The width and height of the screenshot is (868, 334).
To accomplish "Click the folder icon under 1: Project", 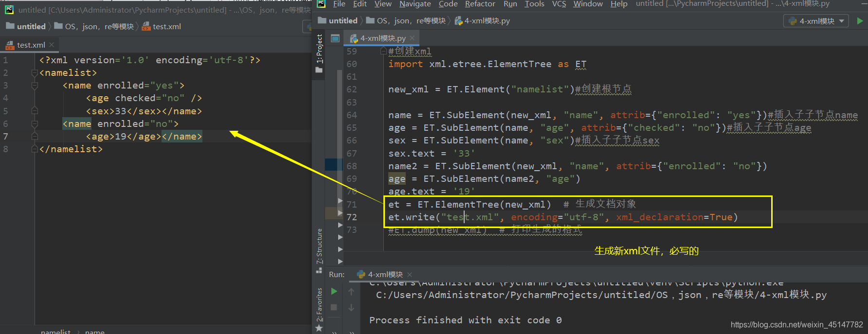I will pos(319,70).
